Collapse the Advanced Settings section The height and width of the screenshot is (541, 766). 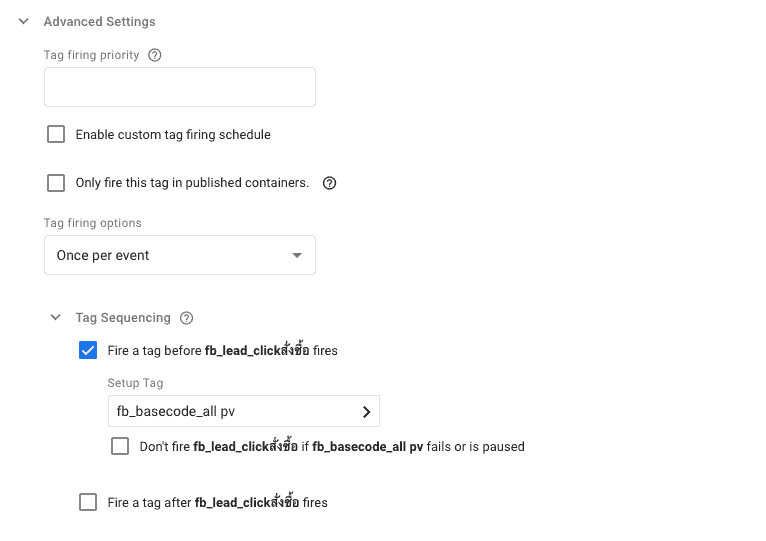tap(24, 21)
